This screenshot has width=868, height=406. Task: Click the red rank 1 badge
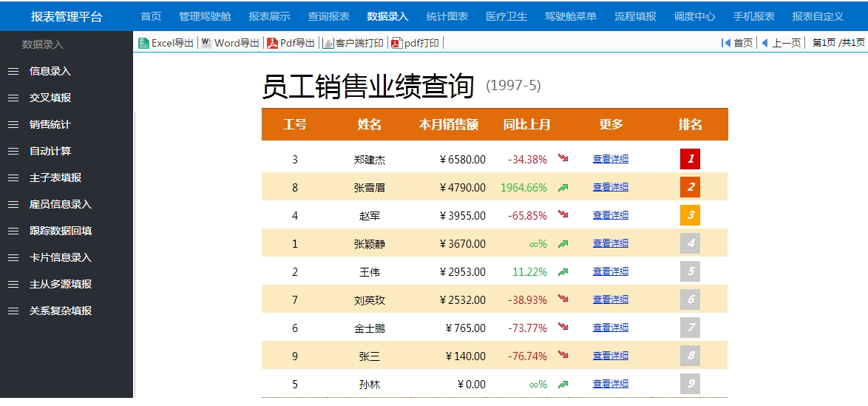coord(690,159)
